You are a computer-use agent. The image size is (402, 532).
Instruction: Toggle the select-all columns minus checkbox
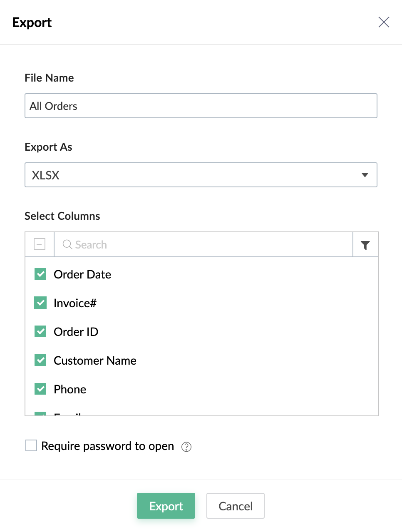point(40,244)
